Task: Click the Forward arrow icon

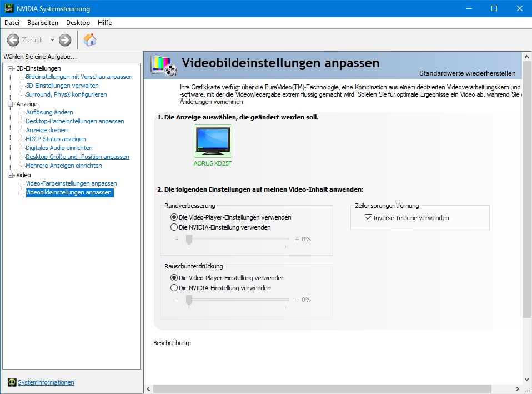Action: [65, 40]
